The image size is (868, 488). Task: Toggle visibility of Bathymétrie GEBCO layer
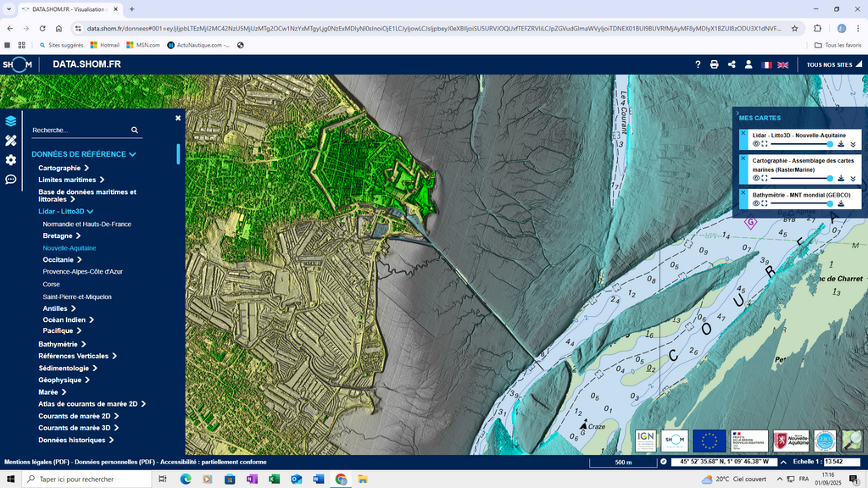tap(756, 203)
